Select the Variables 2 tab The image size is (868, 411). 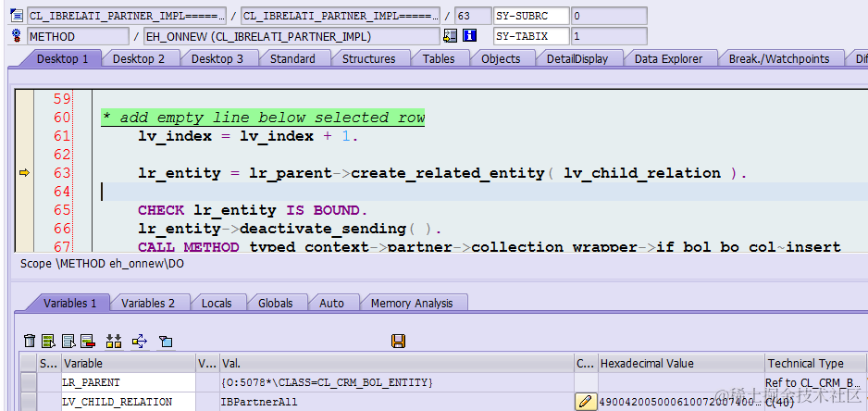click(x=148, y=303)
